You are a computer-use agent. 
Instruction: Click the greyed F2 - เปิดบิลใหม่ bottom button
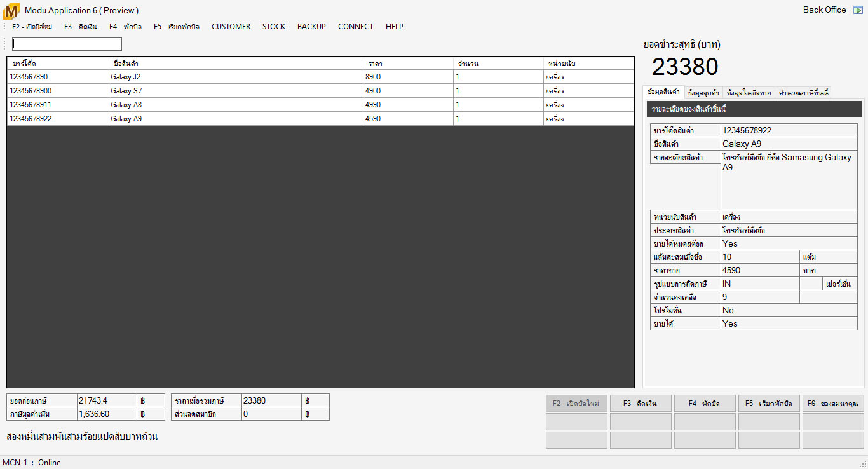(x=576, y=404)
